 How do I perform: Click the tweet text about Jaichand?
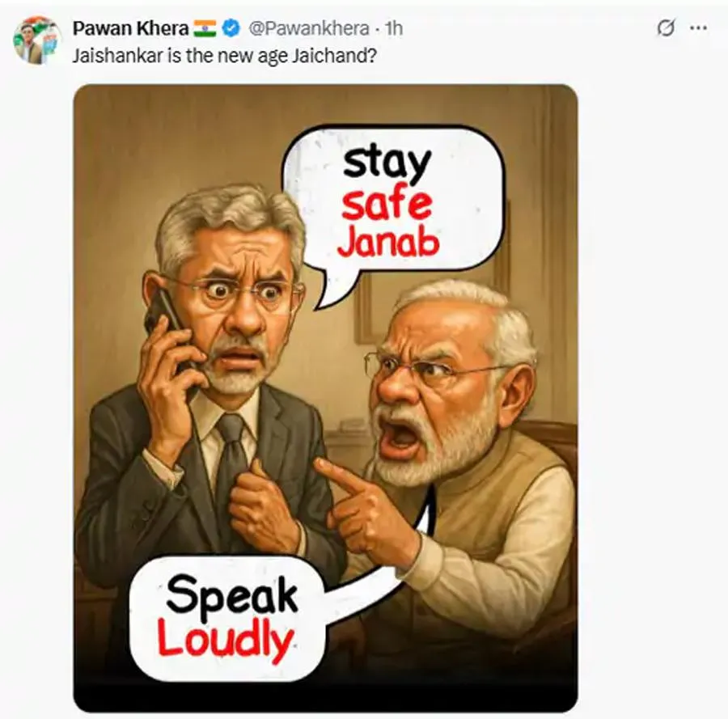tap(224, 56)
